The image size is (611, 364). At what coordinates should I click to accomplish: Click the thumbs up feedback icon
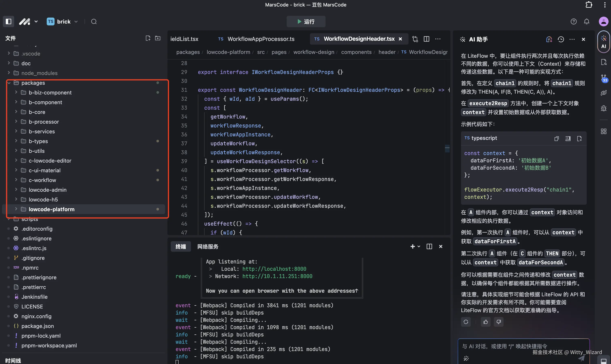[x=486, y=322]
